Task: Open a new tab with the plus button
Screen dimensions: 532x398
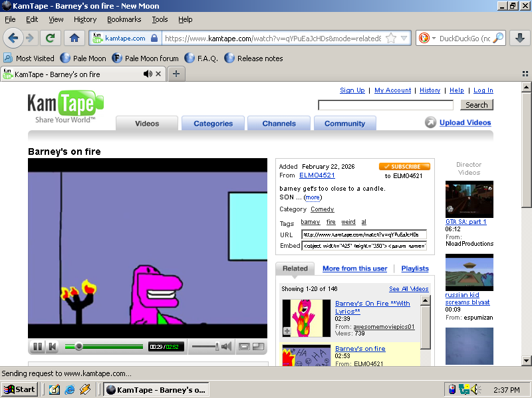Action: click(176, 74)
